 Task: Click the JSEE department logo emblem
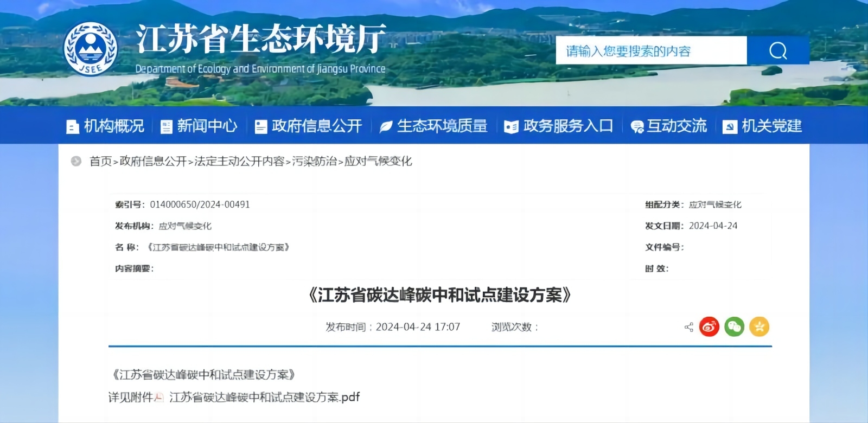tap(91, 49)
